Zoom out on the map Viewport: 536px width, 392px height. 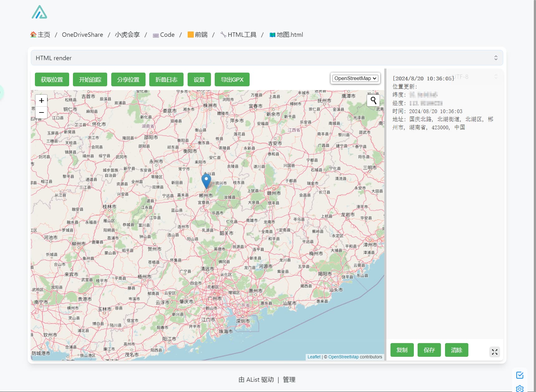click(41, 112)
